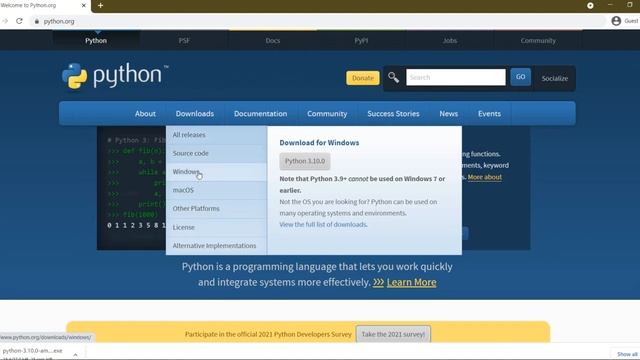Open View the full list of downloads link

click(x=323, y=224)
